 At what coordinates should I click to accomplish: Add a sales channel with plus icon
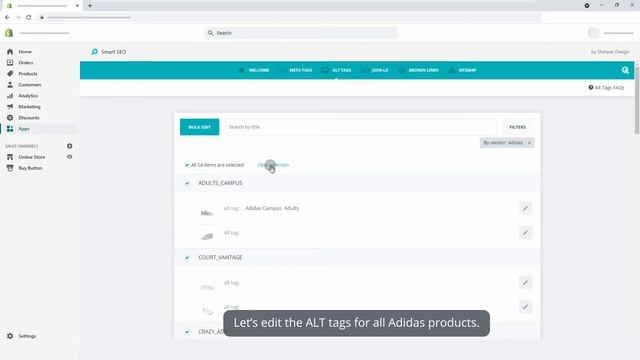click(69, 146)
